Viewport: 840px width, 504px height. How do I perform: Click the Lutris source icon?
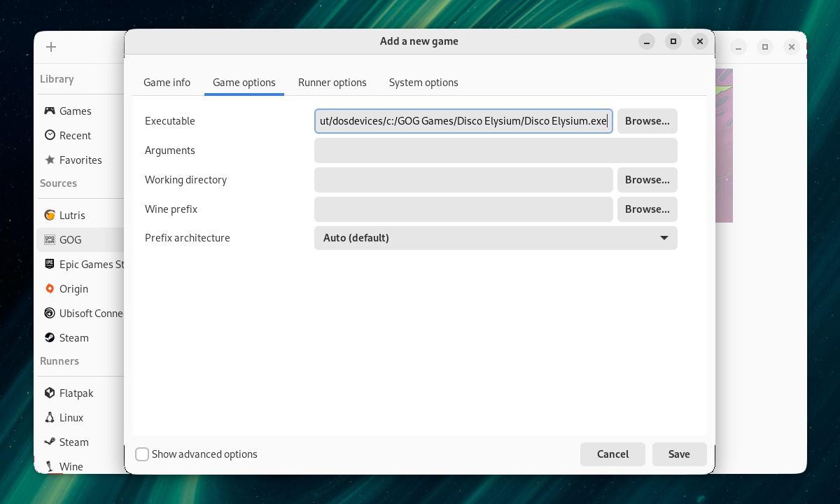tap(50, 215)
